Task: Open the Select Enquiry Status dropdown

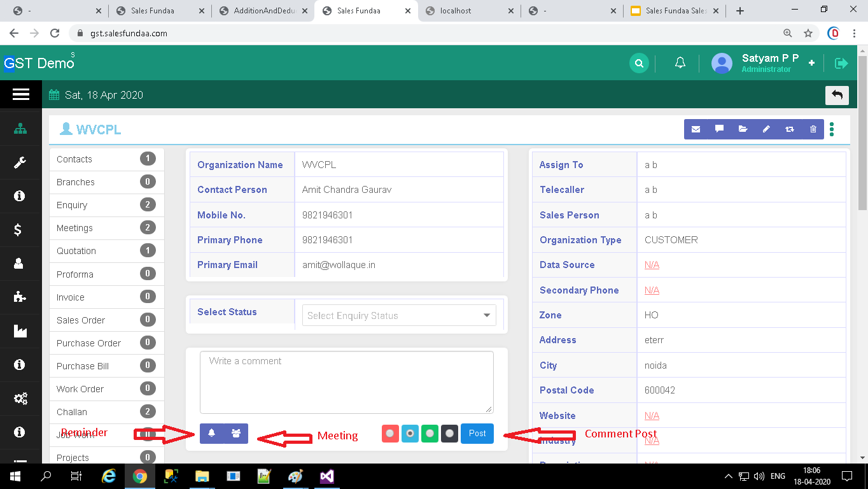Action: tap(399, 315)
